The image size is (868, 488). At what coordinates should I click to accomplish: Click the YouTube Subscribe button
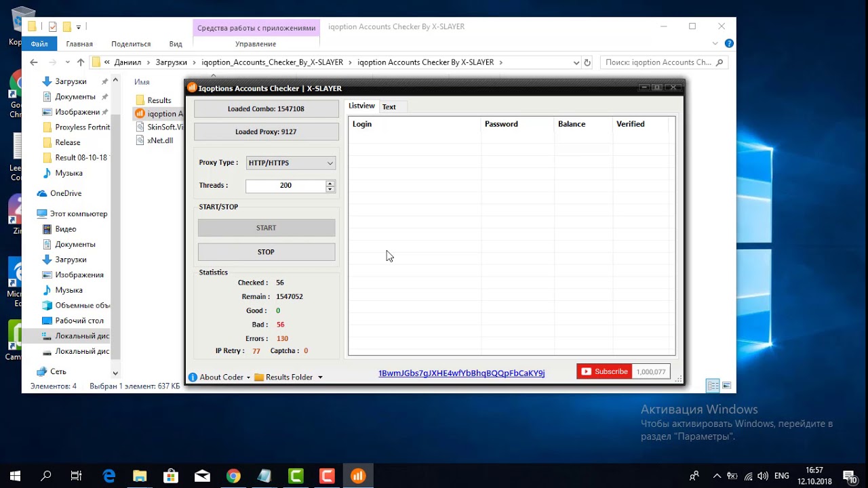pos(604,371)
